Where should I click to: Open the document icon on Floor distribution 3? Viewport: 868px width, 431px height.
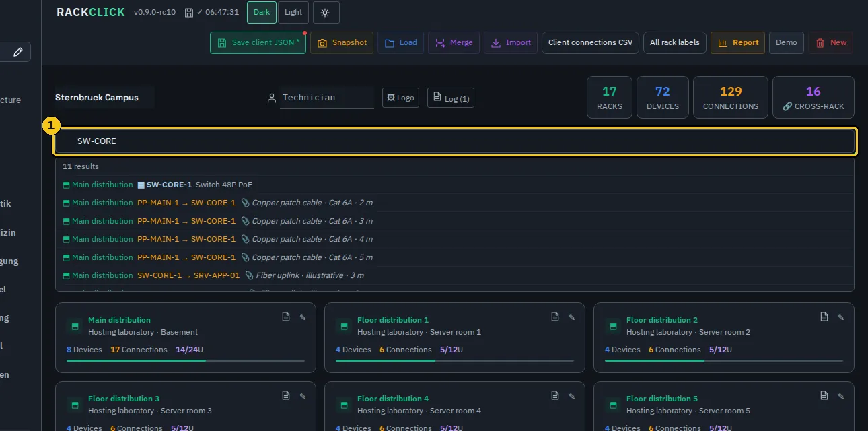click(286, 395)
